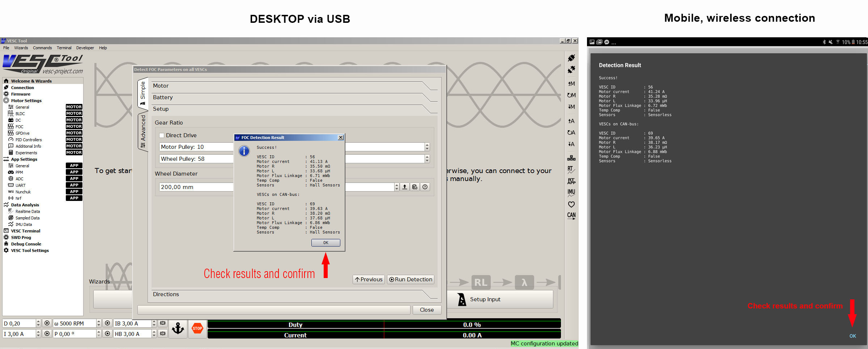Click the play button next to P 0,00 °
Viewport: 868px width, 349px height.
107,333
